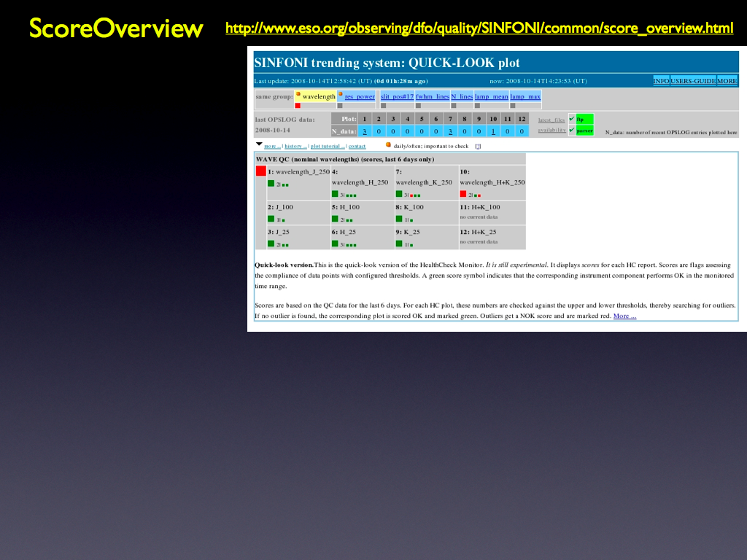
Task: Click green score square under wavelength_K_250
Action: coord(399,194)
